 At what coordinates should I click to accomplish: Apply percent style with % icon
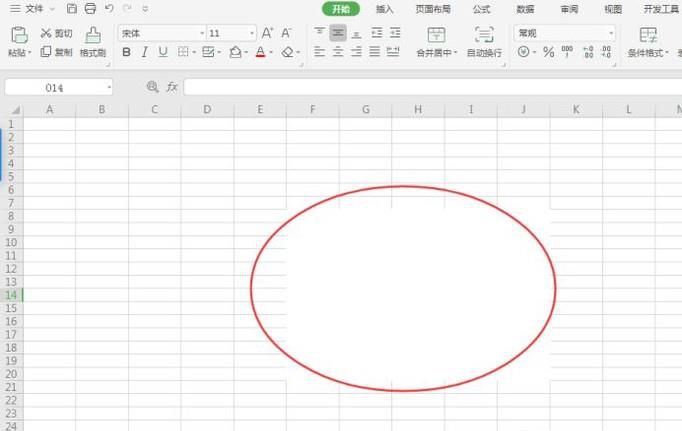(548, 52)
